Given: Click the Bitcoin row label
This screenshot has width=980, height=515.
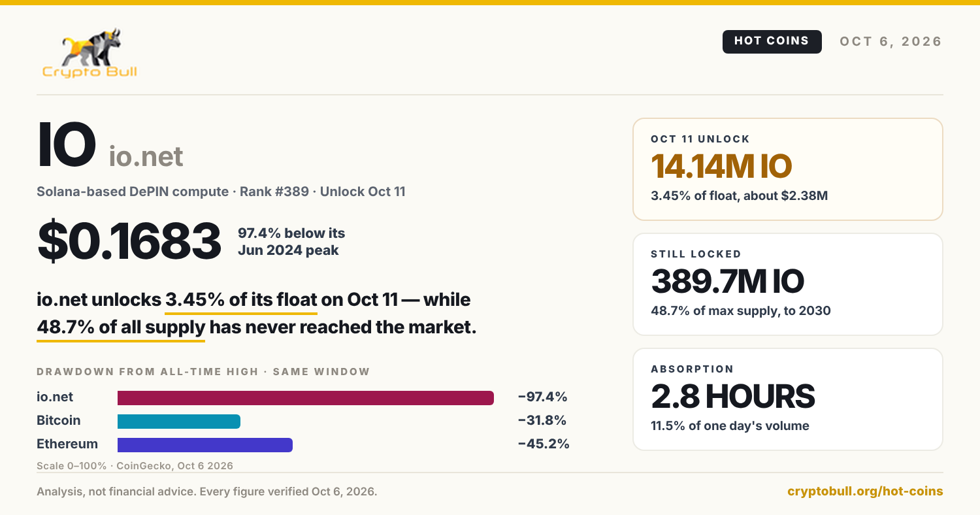Looking at the screenshot, I should click(59, 420).
